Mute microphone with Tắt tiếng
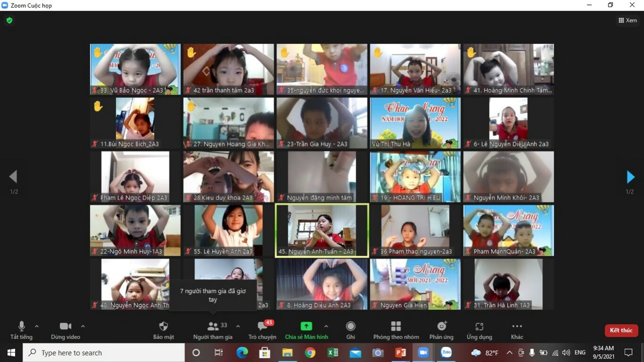 [21, 327]
